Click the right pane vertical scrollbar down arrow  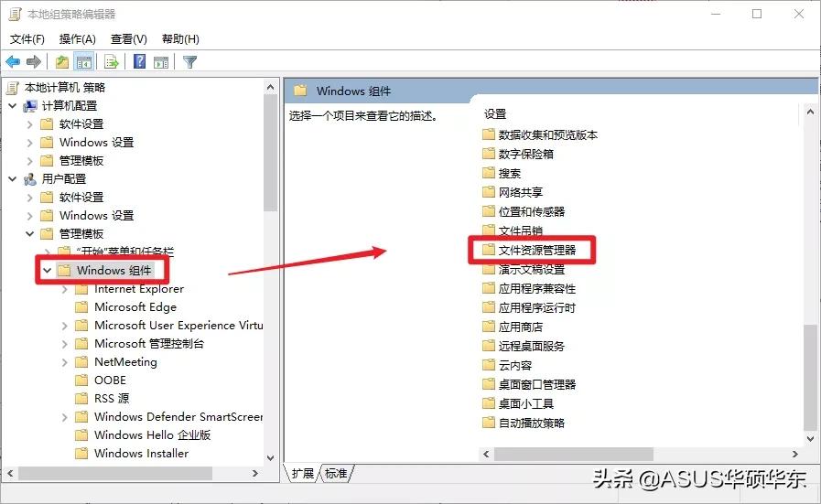coord(810,438)
